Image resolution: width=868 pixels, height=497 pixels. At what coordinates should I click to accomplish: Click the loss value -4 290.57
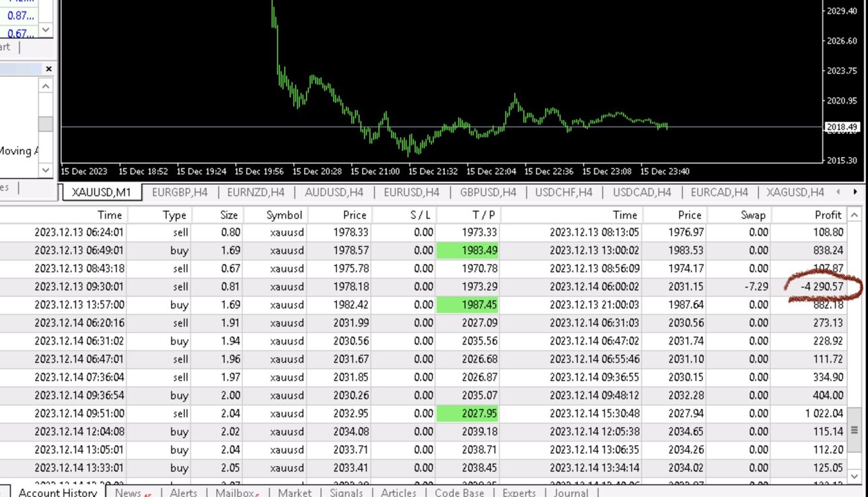pos(822,287)
